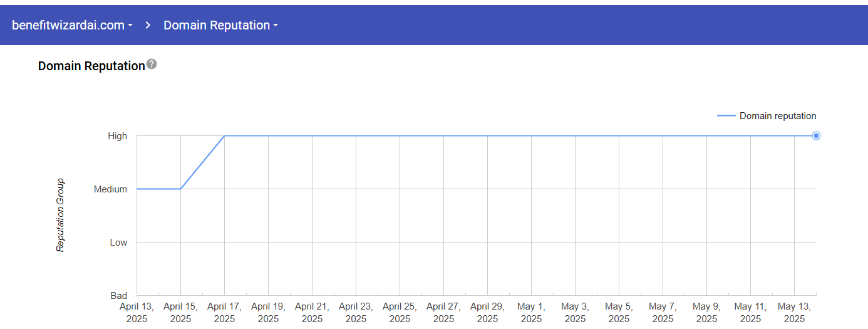Click the April 13, 2025 date label
The image size is (868, 329).
click(137, 312)
